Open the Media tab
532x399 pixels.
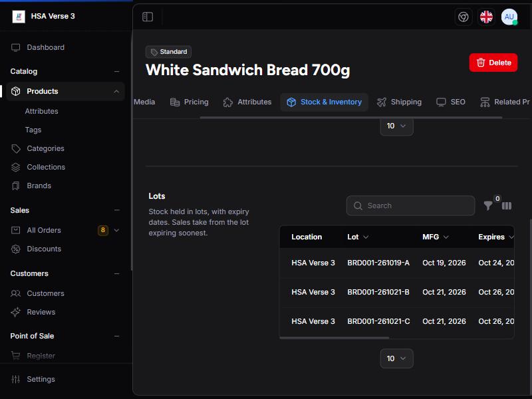pyautogui.click(x=144, y=102)
